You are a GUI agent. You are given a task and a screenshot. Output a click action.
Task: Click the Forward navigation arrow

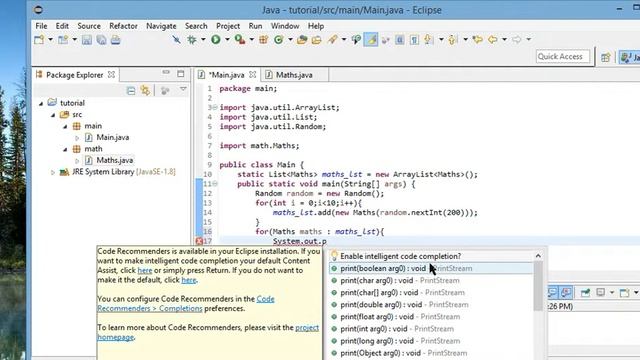click(x=517, y=40)
